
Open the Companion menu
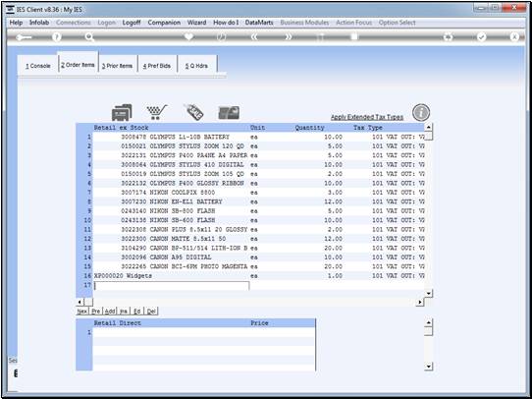[x=164, y=23]
